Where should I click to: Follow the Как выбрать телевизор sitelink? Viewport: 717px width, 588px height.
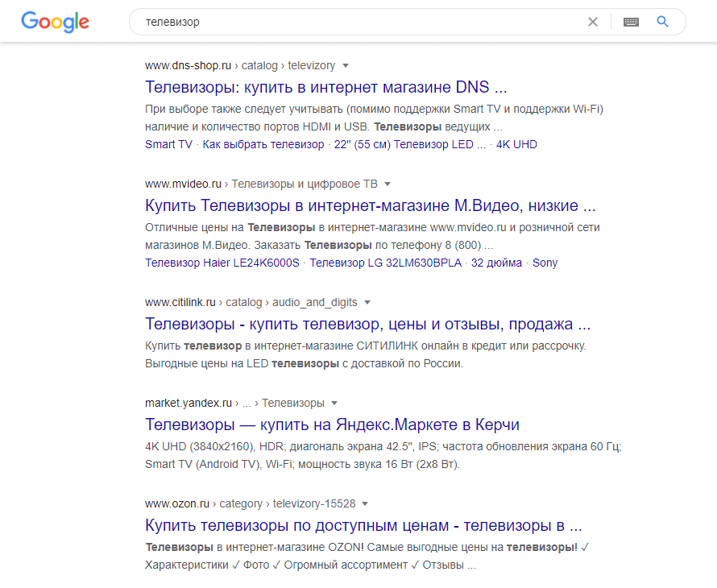coord(263,145)
